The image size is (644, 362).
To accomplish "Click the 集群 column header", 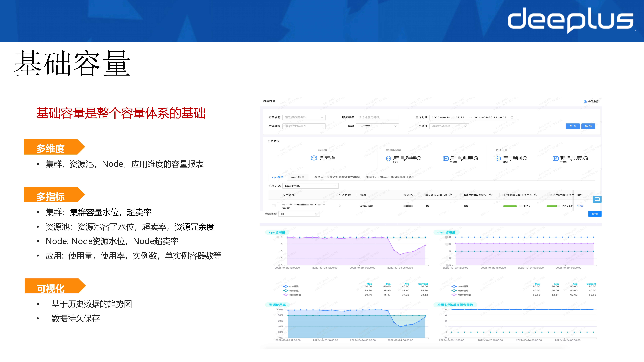I will (x=363, y=195).
